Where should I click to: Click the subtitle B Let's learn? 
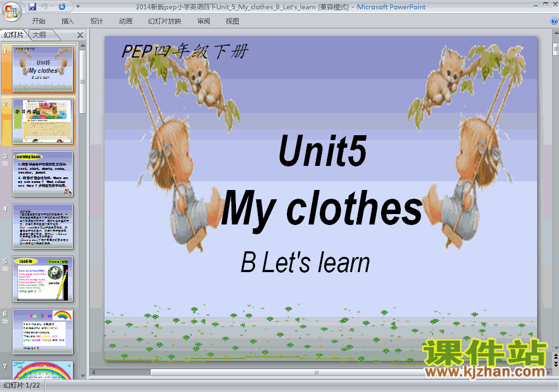305,262
